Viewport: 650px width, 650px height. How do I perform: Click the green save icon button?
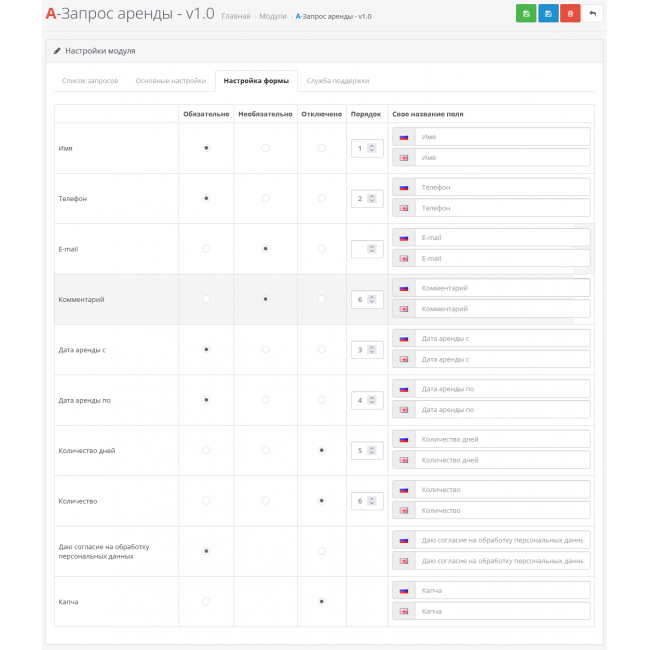pyautogui.click(x=526, y=13)
